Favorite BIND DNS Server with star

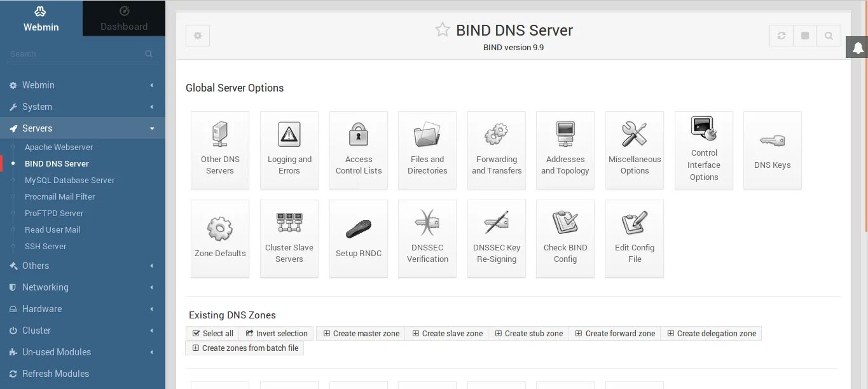(443, 30)
